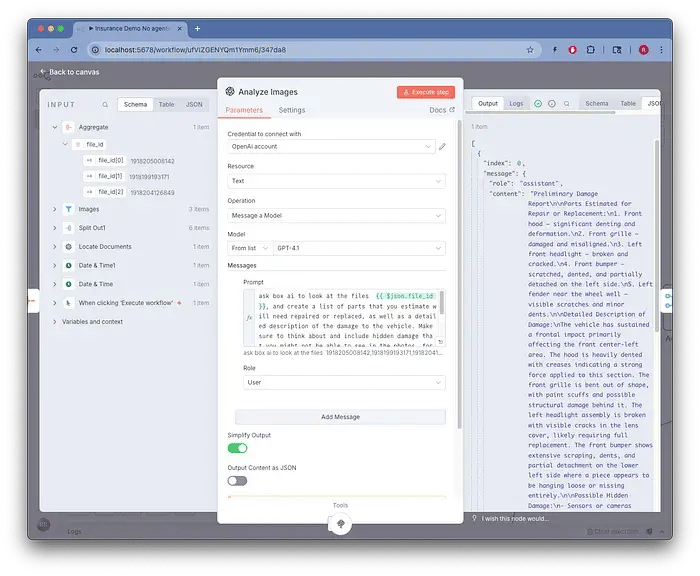Image resolution: width=700 pixels, height=576 pixels.
Task: Enable Output Content as JSON switch
Action: pyautogui.click(x=238, y=481)
